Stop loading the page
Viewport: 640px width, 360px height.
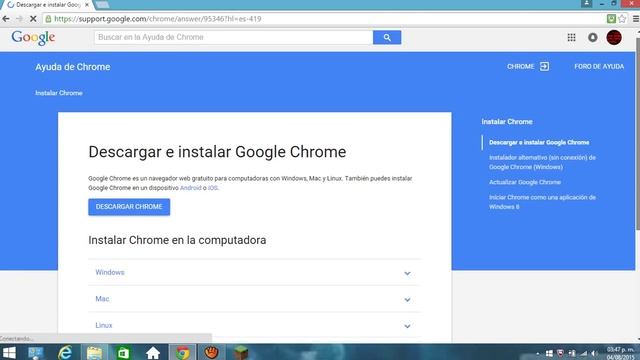[33, 19]
